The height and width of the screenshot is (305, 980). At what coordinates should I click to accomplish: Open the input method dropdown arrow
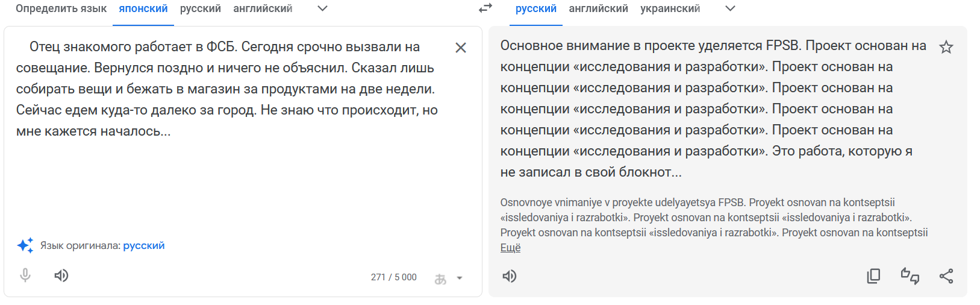click(x=460, y=278)
